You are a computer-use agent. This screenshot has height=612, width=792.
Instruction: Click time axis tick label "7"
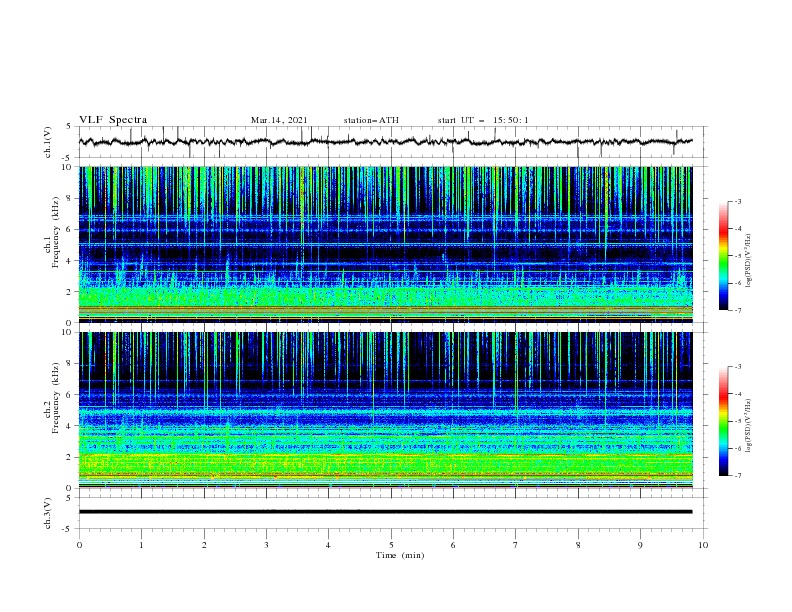point(516,545)
